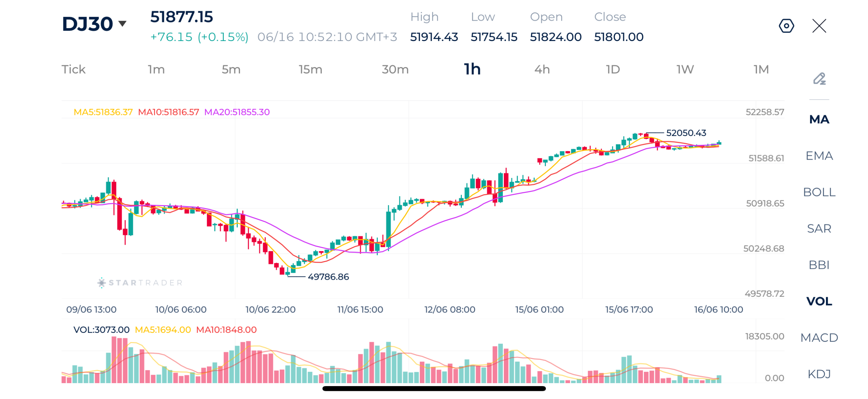Image resolution: width=868 pixels, height=399 pixels.
Task: Switch to the 4h timeframe
Action: point(542,69)
